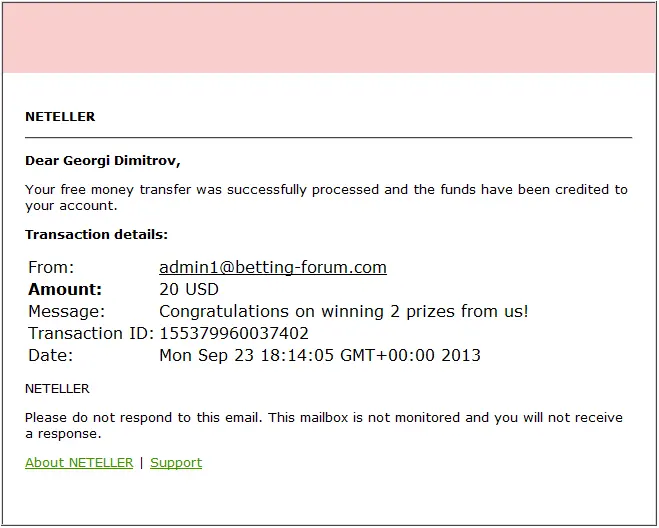Viewport: 659px width, 528px height.
Task: Click the bold 'Amount:' label
Action: point(65,289)
